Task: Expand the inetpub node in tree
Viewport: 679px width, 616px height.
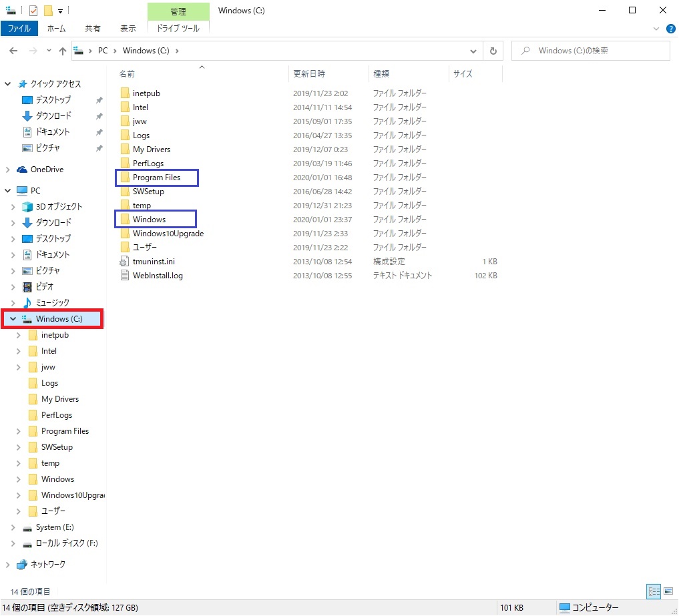Action: click(18, 335)
